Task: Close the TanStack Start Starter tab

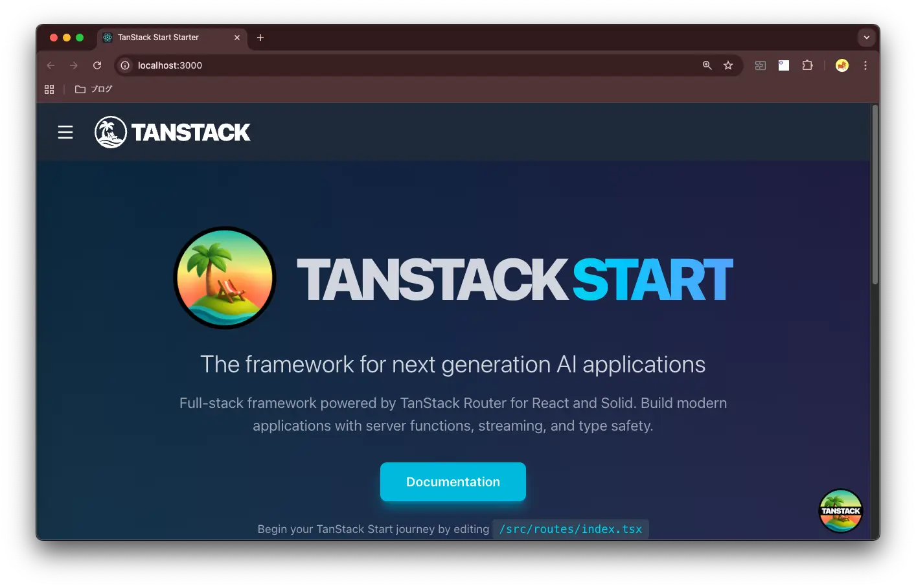Action: pyautogui.click(x=237, y=38)
